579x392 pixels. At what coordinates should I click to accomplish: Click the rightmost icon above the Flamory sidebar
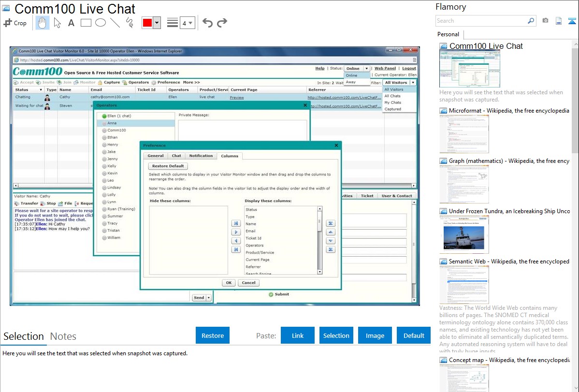[572, 21]
